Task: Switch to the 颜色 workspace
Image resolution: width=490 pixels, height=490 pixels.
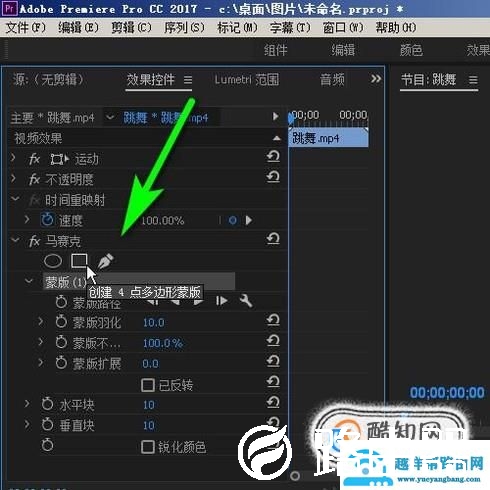Action: click(x=411, y=50)
